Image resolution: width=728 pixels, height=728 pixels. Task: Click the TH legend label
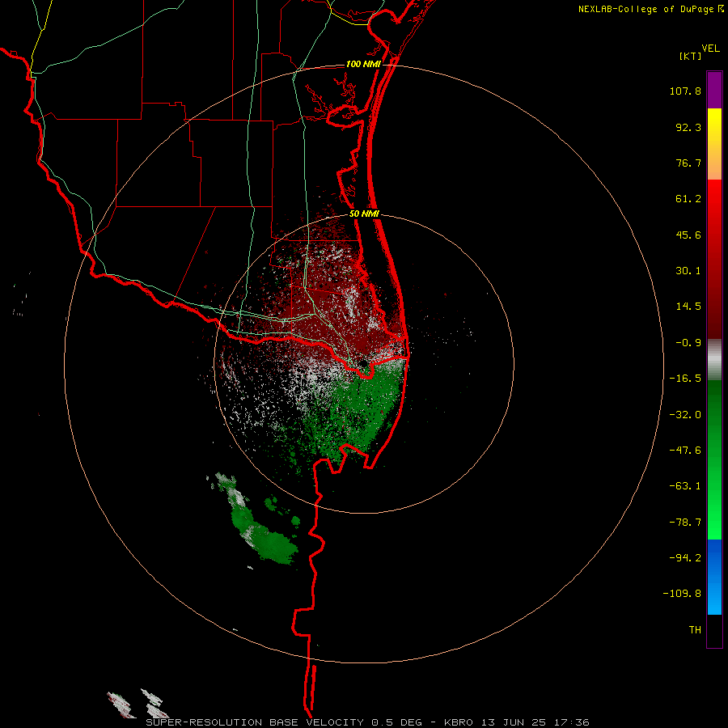pos(695,630)
